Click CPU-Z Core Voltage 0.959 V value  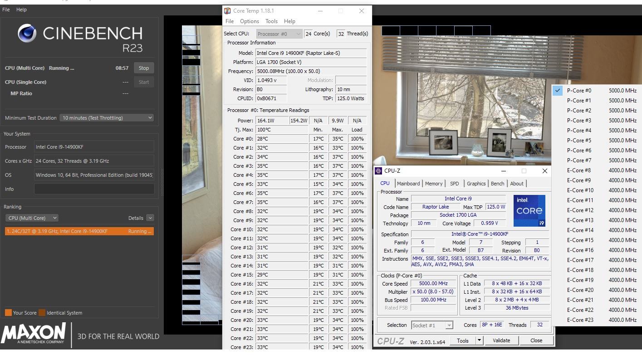tap(490, 223)
